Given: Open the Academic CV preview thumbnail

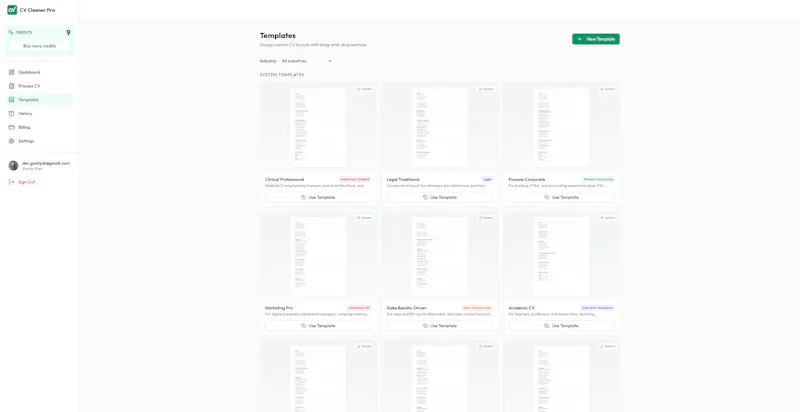Looking at the screenshot, I should coord(561,256).
